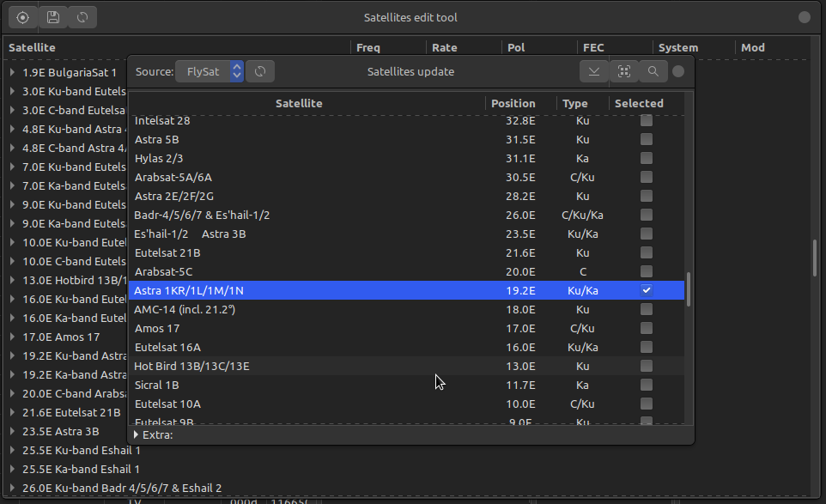This screenshot has width=826, height=504.
Task: Toggle checkbox for Intelsat 28
Action: click(647, 120)
